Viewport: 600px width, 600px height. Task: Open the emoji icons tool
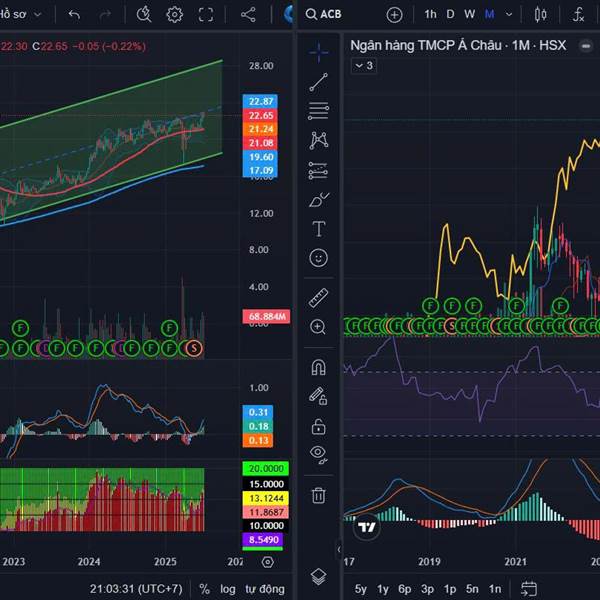point(318,258)
